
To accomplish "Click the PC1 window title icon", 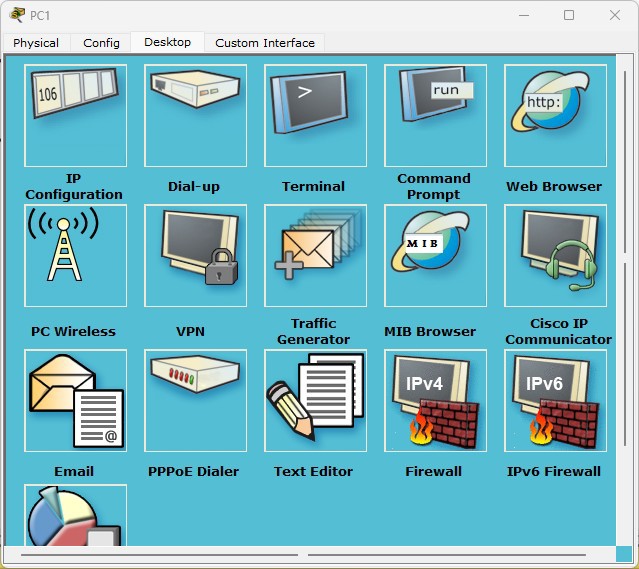I will point(17,15).
